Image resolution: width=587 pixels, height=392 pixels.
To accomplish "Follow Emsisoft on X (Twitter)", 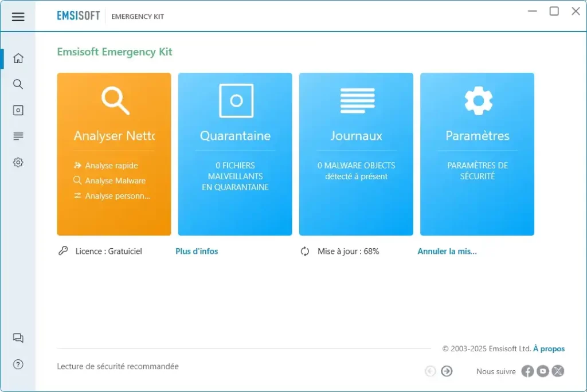I will 558,371.
